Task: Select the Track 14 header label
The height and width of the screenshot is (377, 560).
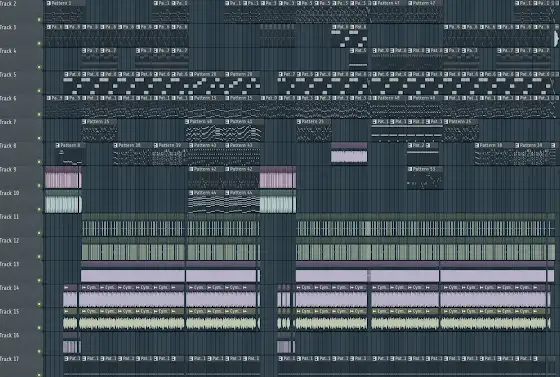Action: pyautogui.click(x=9, y=288)
